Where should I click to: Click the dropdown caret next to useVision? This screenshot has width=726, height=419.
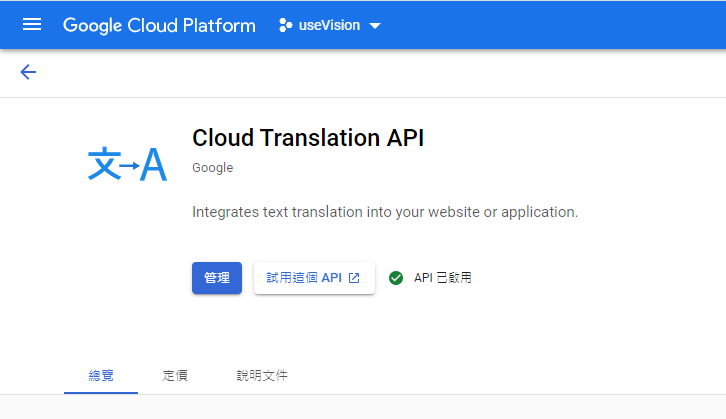point(375,26)
